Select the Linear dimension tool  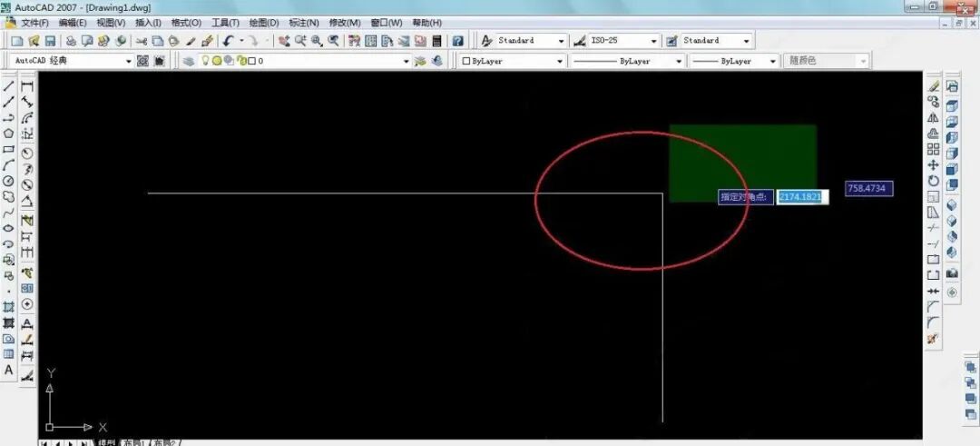pos(27,86)
